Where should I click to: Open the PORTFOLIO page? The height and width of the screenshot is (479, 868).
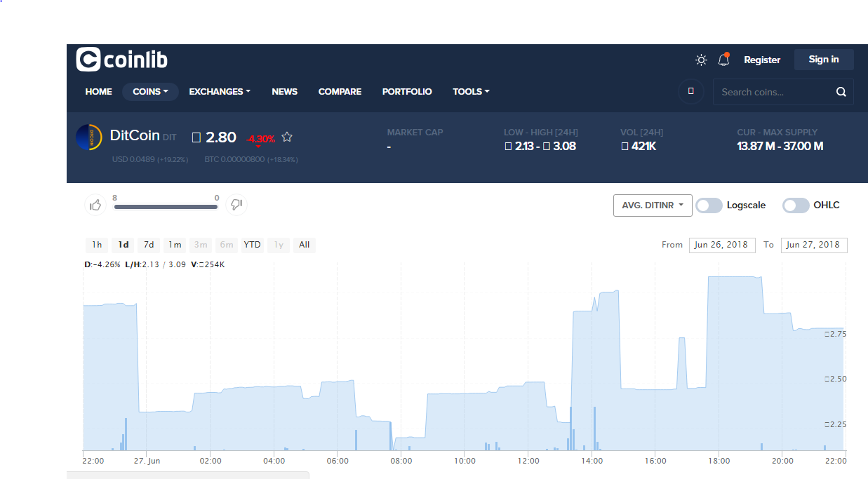(x=407, y=92)
